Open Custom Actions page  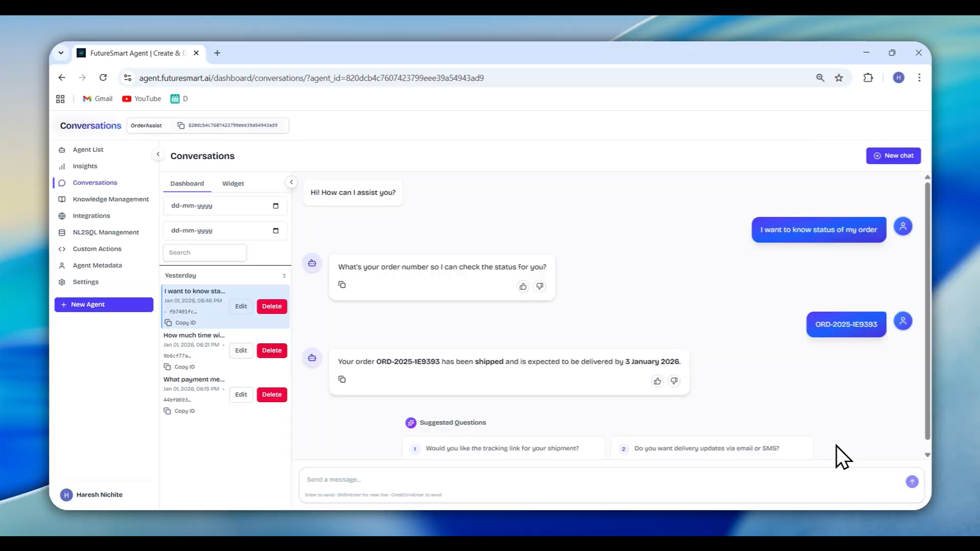point(97,249)
